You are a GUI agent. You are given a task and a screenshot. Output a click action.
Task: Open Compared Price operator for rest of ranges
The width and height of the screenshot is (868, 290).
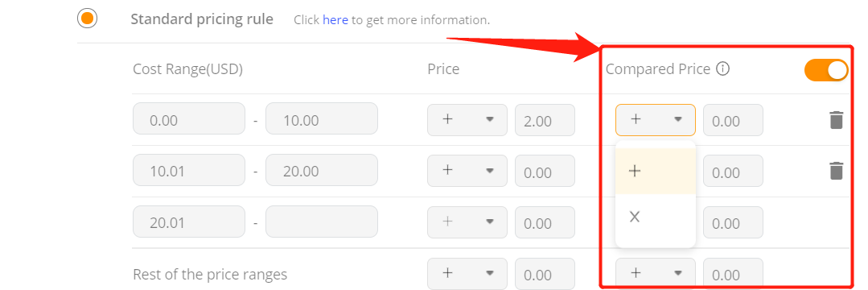point(656,273)
